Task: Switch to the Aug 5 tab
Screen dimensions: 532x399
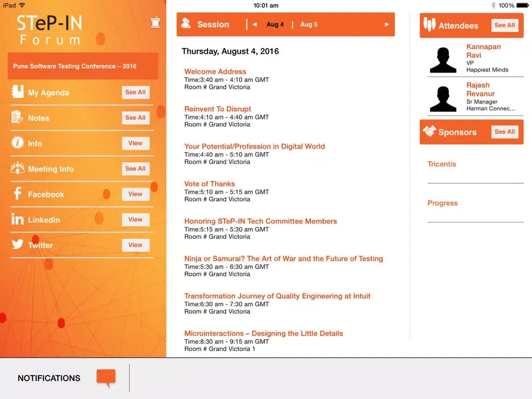Action: [x=309, y=24]
